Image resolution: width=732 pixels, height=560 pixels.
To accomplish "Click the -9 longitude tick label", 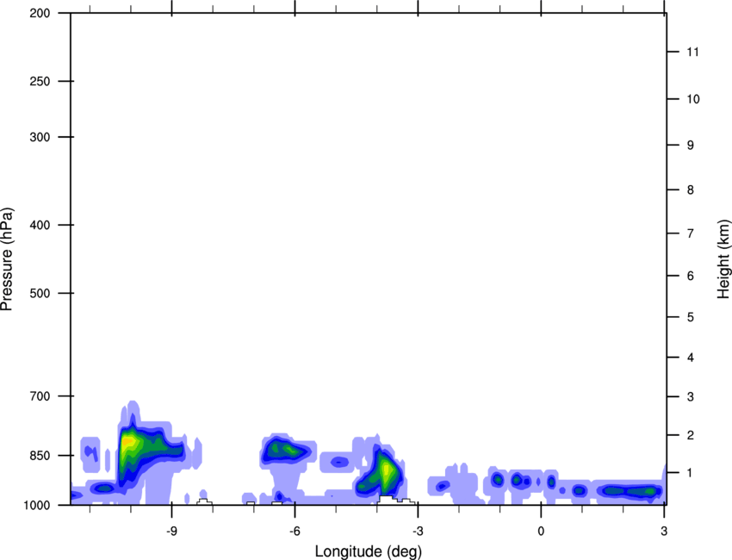I will click(x=171, y=531).
